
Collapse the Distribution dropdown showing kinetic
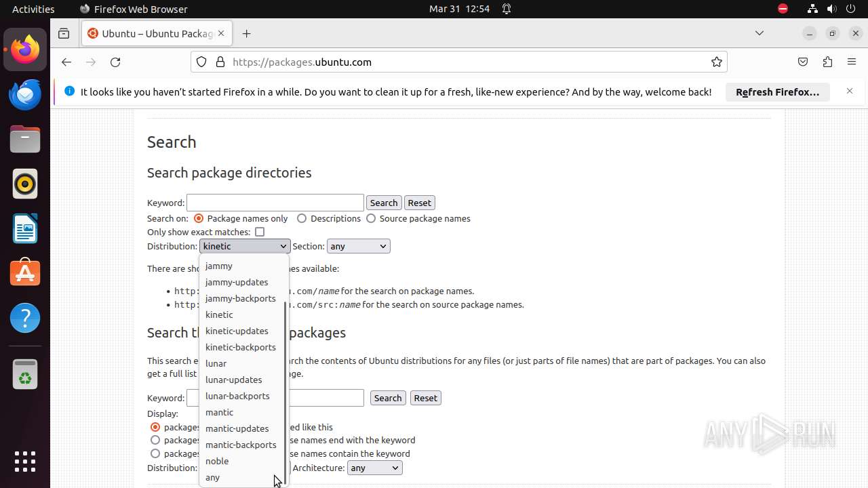(245, 246)
